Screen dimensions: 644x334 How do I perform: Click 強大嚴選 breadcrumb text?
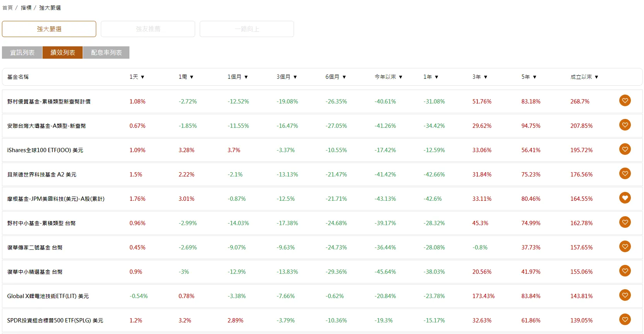tap(50, 8)
